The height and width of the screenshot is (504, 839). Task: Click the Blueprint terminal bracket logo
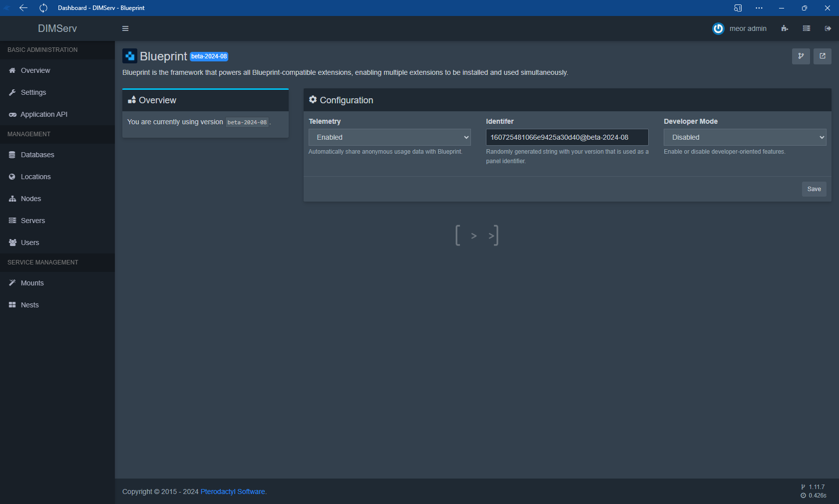tap(477, 235)
